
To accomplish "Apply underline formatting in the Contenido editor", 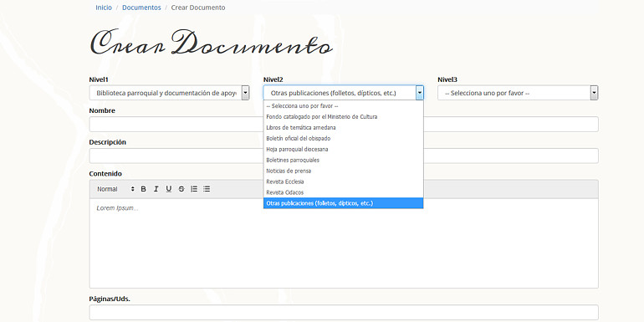I will tap(169, 189).
